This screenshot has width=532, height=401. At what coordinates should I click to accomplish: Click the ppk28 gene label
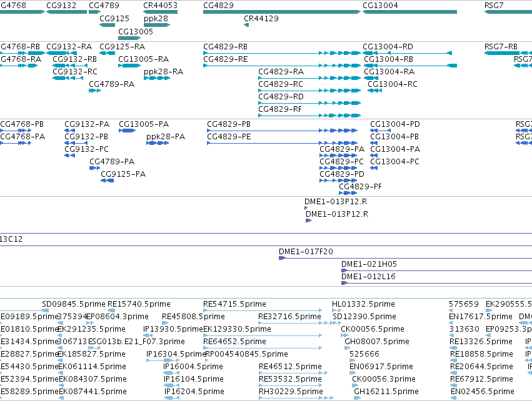point(156,18)
